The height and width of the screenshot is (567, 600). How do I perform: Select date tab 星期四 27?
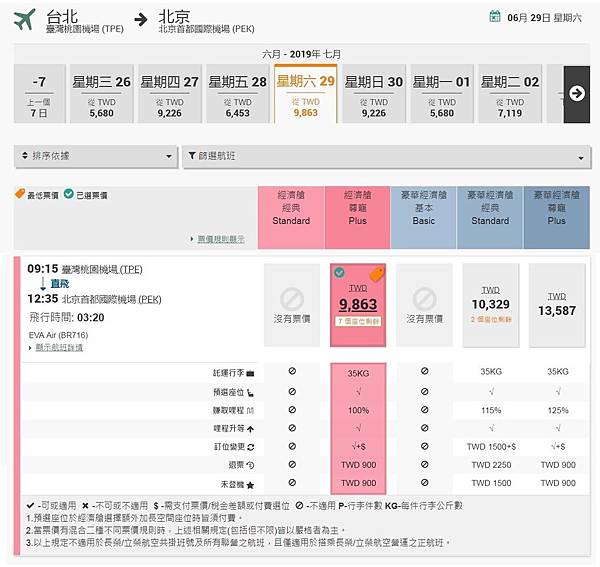pyautogui.click(x=170, y=94)
